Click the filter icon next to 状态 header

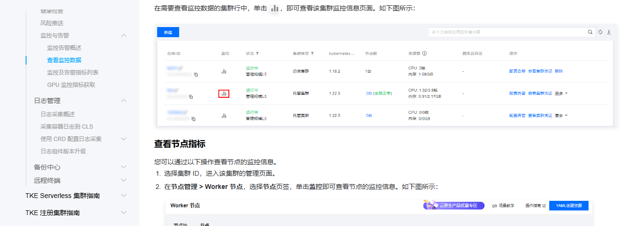coord(257,54)
